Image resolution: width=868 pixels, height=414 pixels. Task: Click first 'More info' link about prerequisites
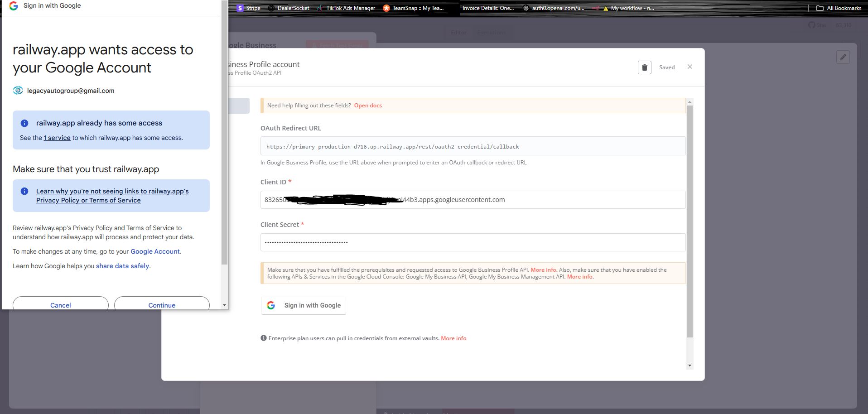click(543, 270)
